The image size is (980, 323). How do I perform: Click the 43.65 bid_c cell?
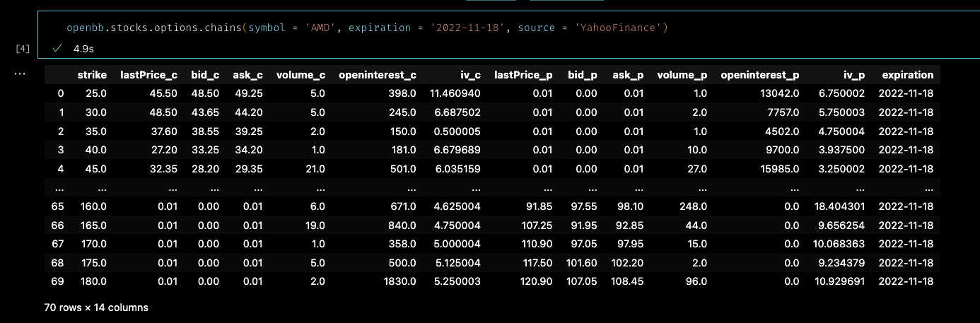pos(206,112)
